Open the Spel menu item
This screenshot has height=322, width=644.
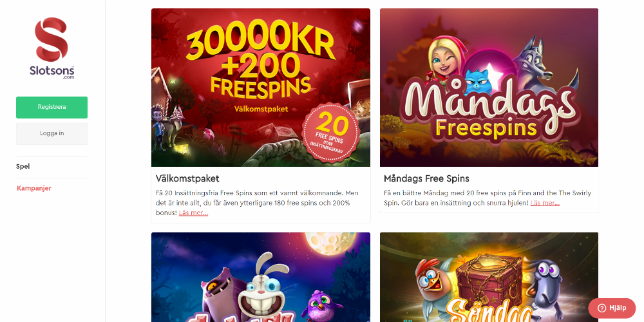tap(23, 166)
